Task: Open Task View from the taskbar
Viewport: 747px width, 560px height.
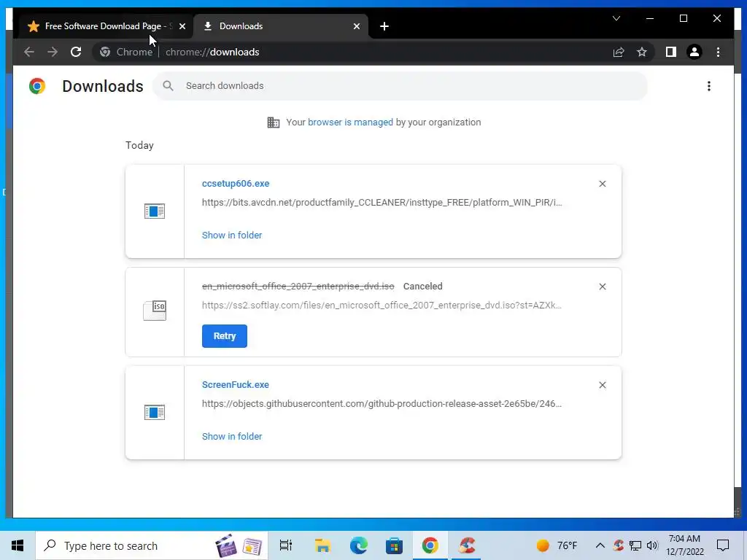Action: coord(286,545)
